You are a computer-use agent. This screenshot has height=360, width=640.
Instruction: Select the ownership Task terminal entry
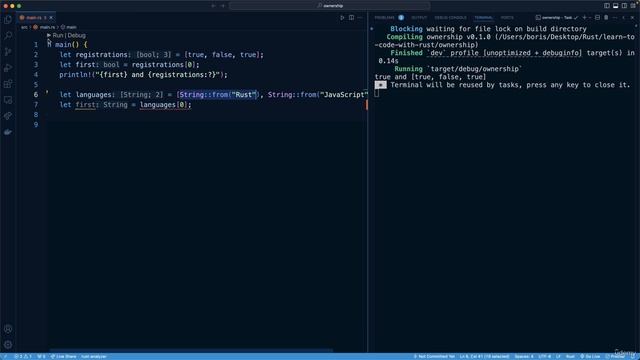557,18
